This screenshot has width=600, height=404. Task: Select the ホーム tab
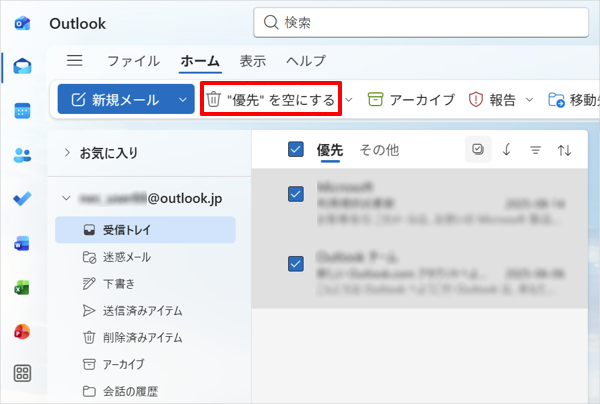click(x=200, y=61)
